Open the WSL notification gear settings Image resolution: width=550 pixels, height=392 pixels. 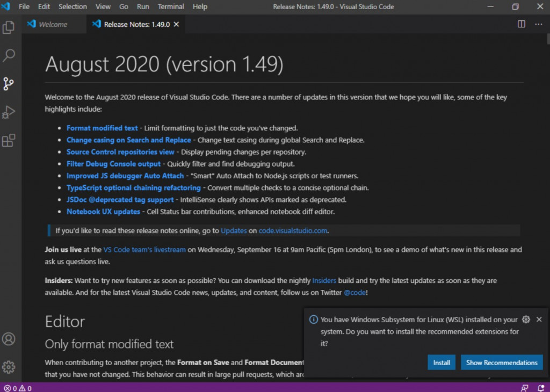526,319
